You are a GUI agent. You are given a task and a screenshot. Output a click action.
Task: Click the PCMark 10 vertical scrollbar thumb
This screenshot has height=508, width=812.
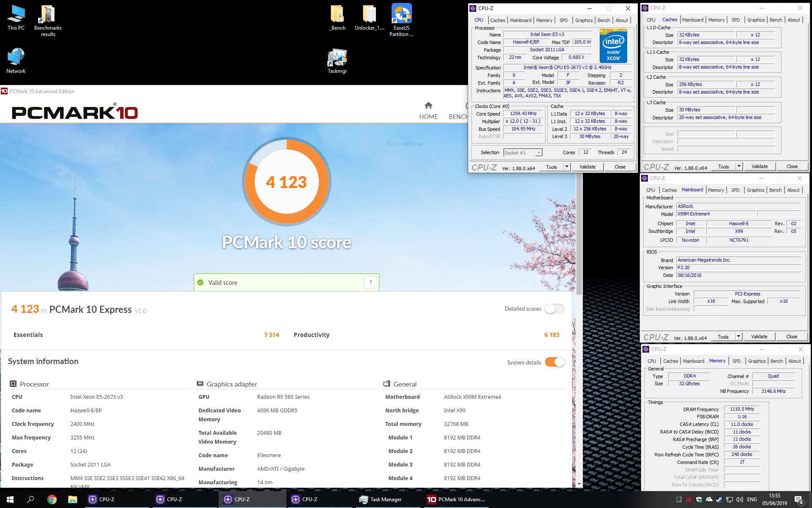click(579, 234)
